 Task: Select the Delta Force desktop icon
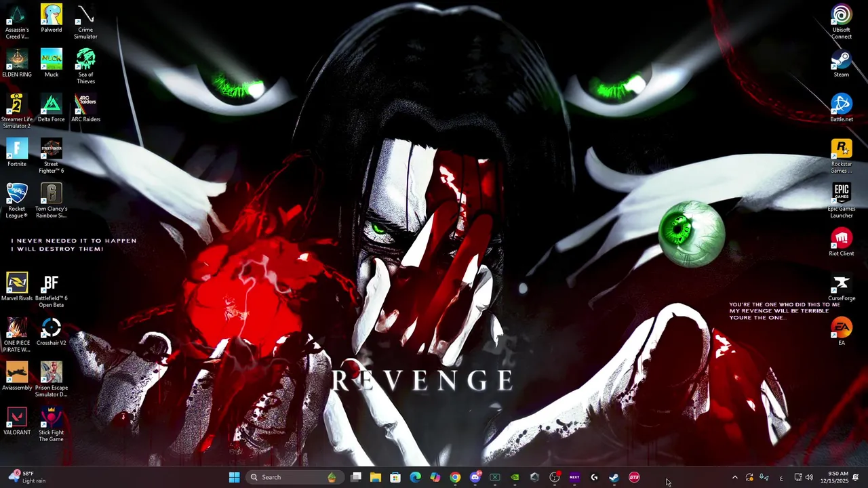point(52,108)
